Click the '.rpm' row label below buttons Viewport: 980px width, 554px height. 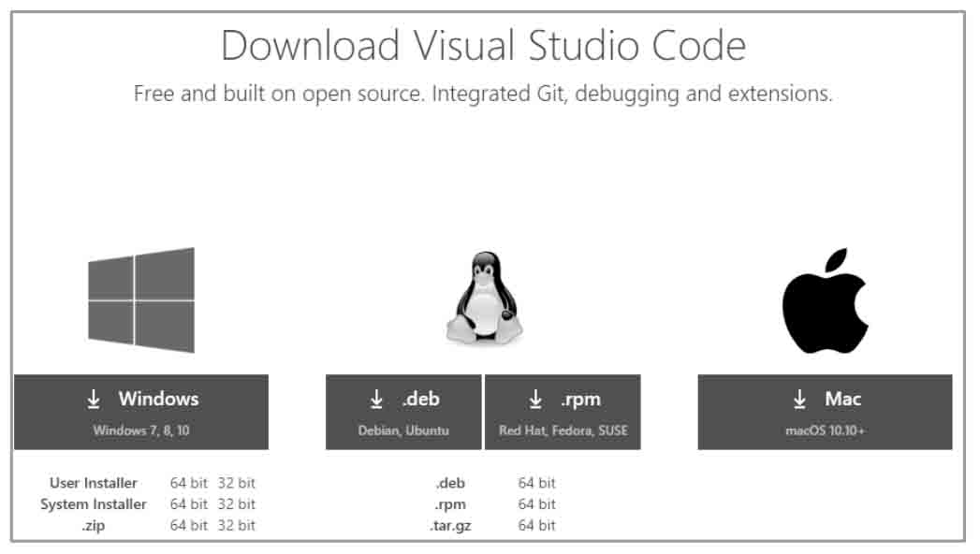(x=450, y=504)
